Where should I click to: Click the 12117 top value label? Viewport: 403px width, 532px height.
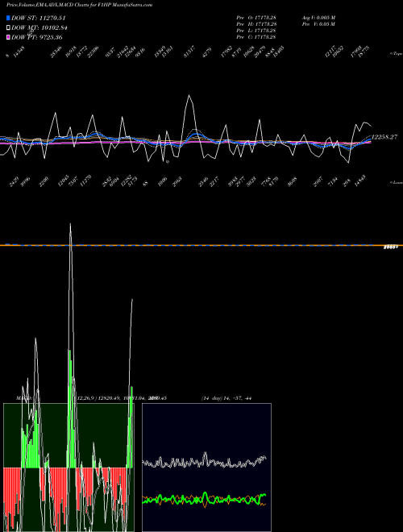point(330,52)
